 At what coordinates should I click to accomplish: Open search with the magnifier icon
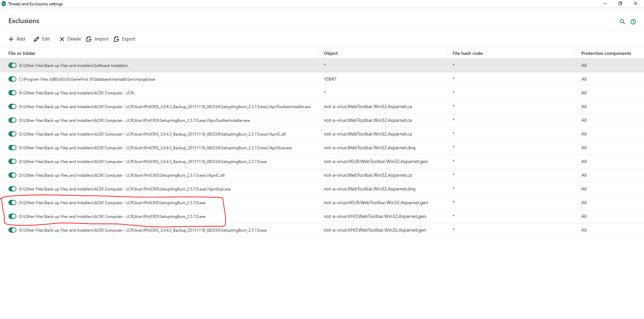(622, 22)
